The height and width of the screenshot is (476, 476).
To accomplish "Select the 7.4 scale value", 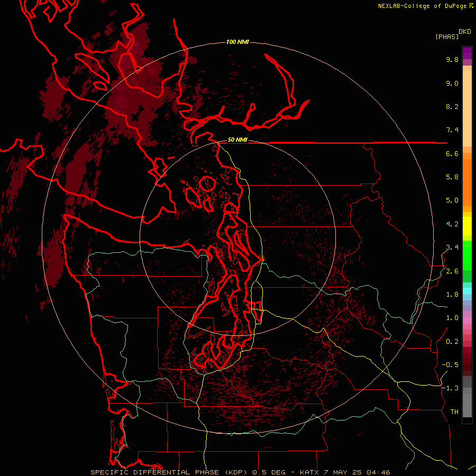I will coord(452,130).
